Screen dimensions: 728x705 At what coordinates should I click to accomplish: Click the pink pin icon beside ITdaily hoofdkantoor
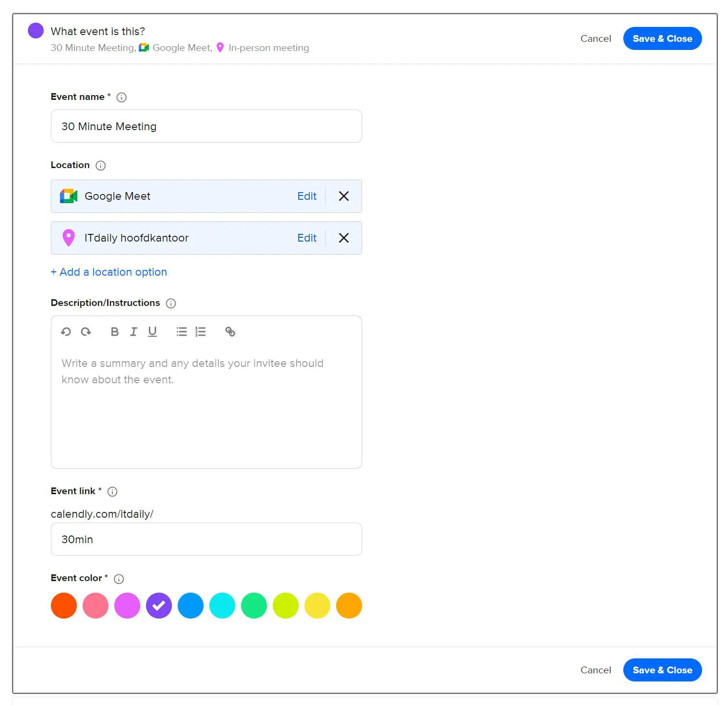click(x=69, y=238)
